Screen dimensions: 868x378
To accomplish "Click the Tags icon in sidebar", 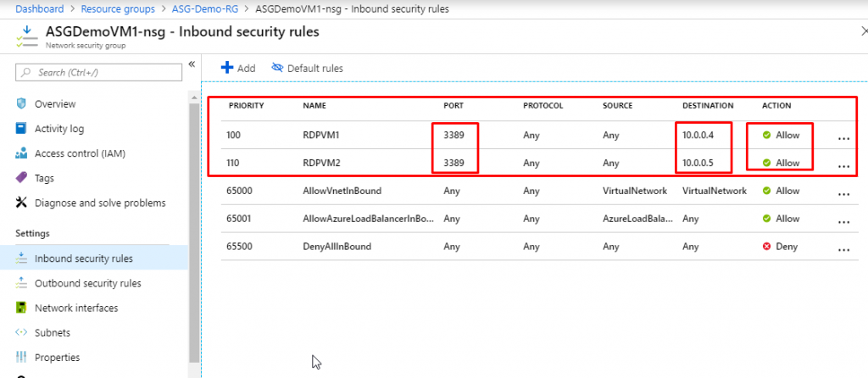I will 22,178.
